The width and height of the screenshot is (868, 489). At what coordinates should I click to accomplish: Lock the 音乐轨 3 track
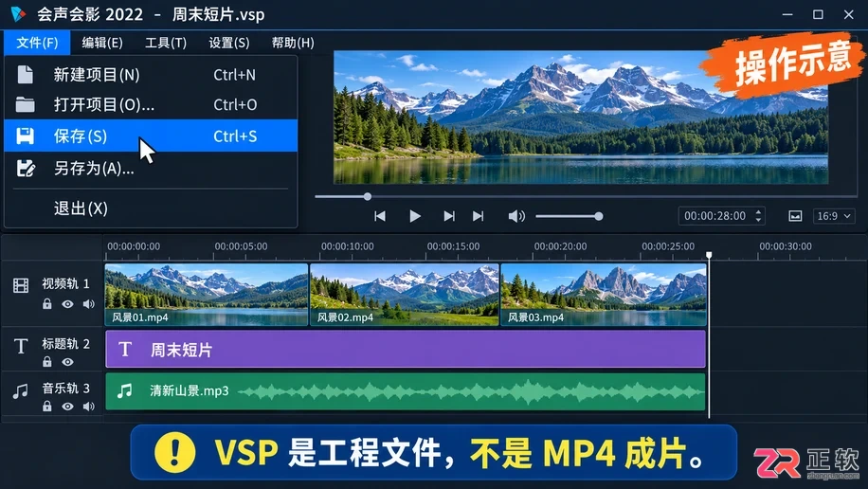coord(47,406)
